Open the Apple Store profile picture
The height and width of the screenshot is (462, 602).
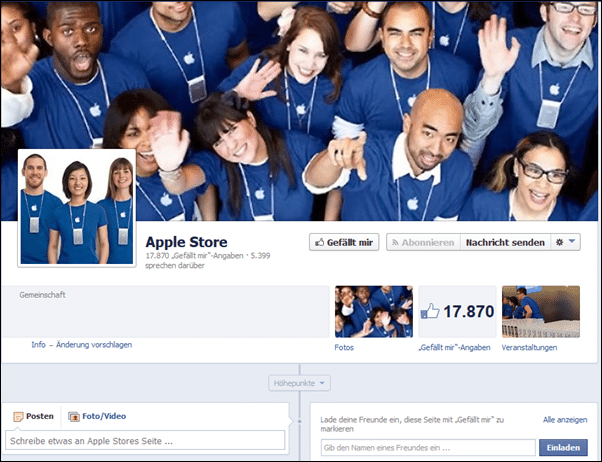click(77, 208)
